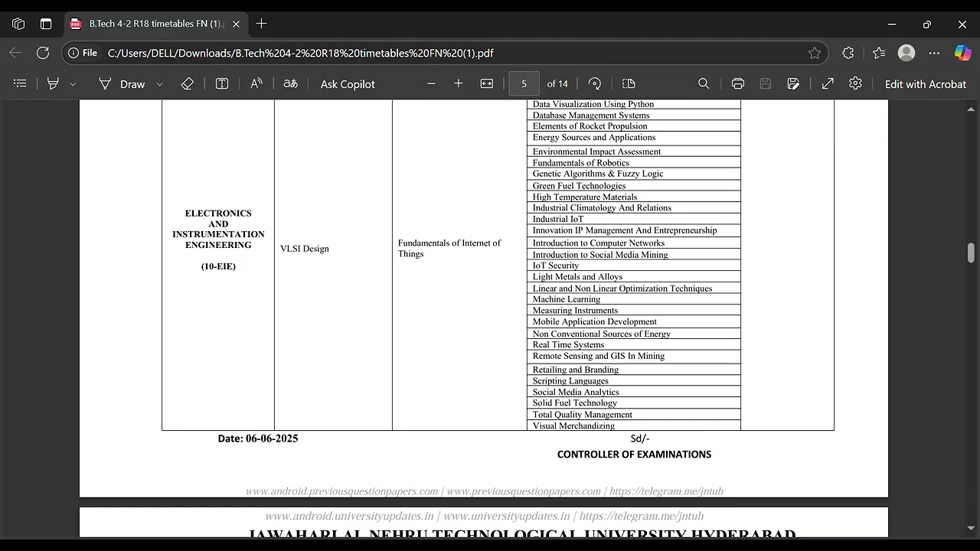The height and width of the screenshot is (551, 980).
Task: Expand the Draw options dropdown arrow
Action: coord(159,84)
